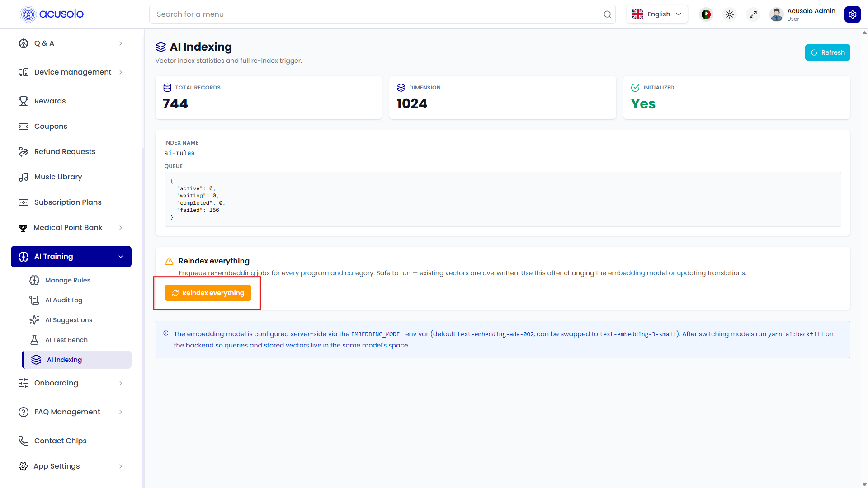Open Refund Requests menu item
The height and width of the screenshot is (488, 868).
point(71,152)
